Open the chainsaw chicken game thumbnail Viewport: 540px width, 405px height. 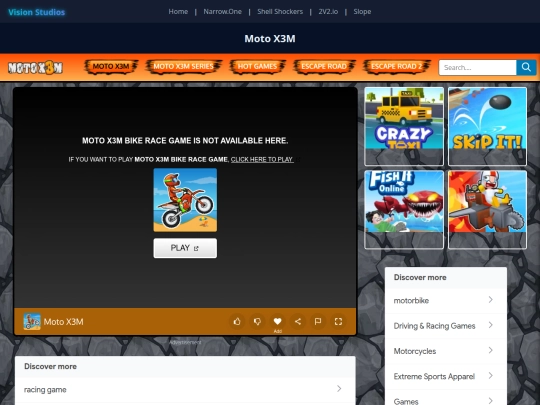click(487, 209)
